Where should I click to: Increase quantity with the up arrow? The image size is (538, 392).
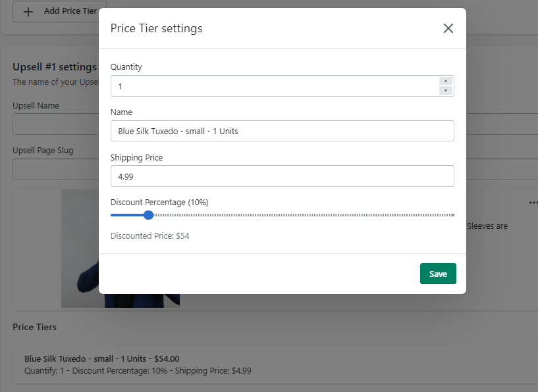pyautogui.click(x=446, y=81)
